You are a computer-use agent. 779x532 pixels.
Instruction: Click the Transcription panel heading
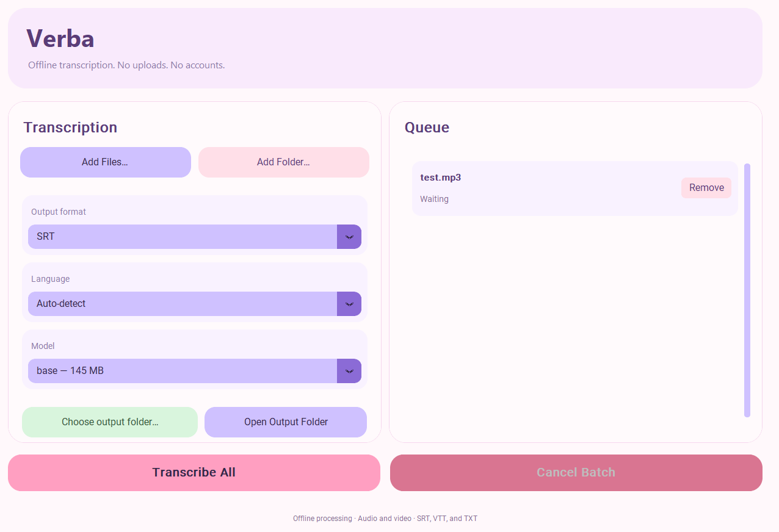(70, 128)
